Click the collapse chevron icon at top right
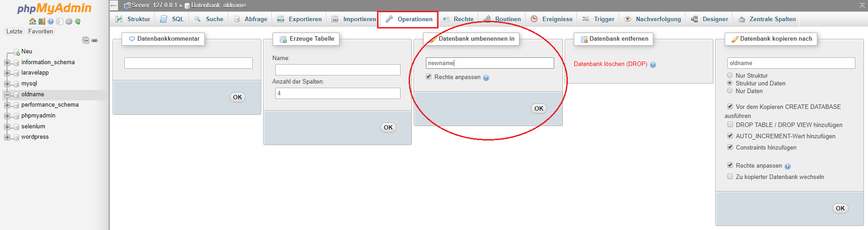This screenshot has height=230, width=868. pyautogui.click(x=862, y=5)
